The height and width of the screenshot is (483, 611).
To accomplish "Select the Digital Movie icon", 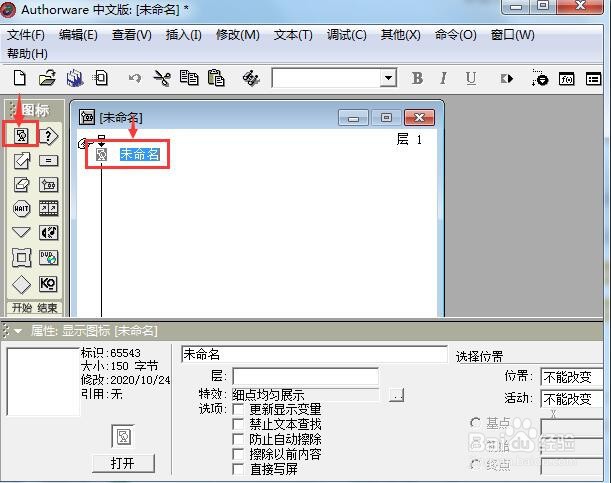I will click(48, 208).
